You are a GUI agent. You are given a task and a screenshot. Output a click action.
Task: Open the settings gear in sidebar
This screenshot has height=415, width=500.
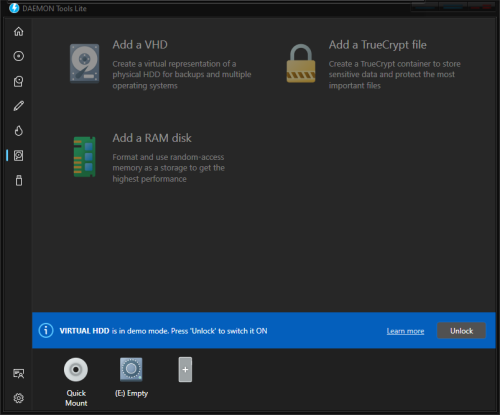click(19, 398)
